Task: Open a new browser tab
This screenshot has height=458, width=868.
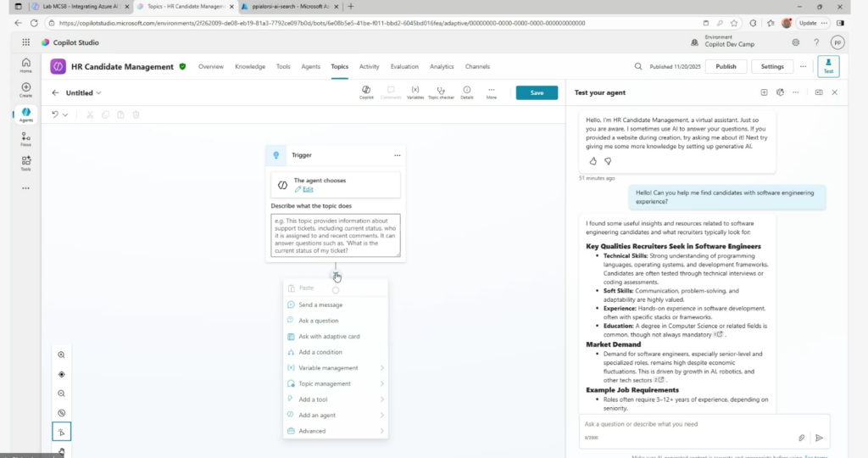Action: tap(350, 7)
